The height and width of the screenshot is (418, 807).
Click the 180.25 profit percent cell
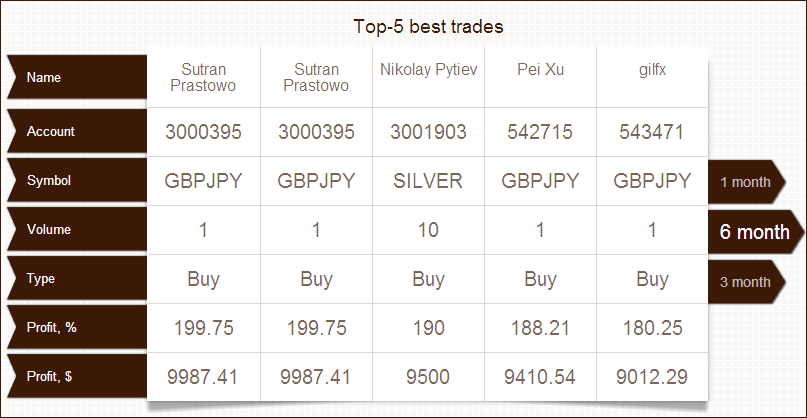653,328
